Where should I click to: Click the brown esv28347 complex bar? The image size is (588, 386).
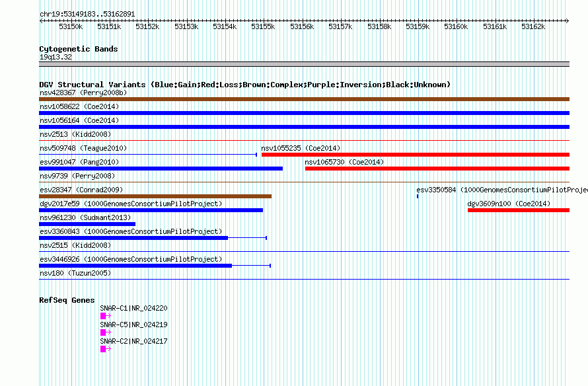155,196
